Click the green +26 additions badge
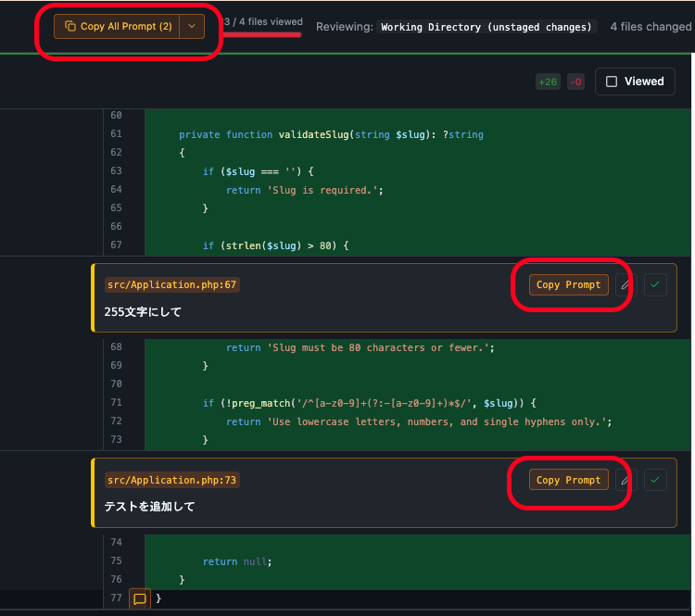Image resolution: width=695 pixels, height=616 pixels. 548,82
